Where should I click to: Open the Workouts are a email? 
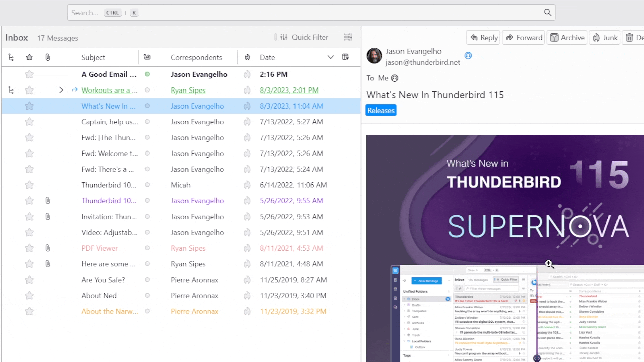tap(109, 90)
